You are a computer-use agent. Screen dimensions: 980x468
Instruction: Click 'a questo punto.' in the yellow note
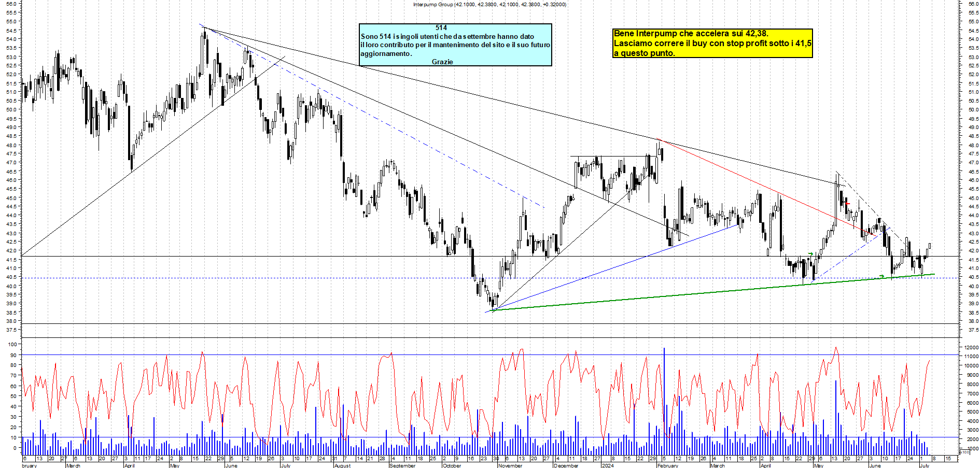click(x=645, y=53)
